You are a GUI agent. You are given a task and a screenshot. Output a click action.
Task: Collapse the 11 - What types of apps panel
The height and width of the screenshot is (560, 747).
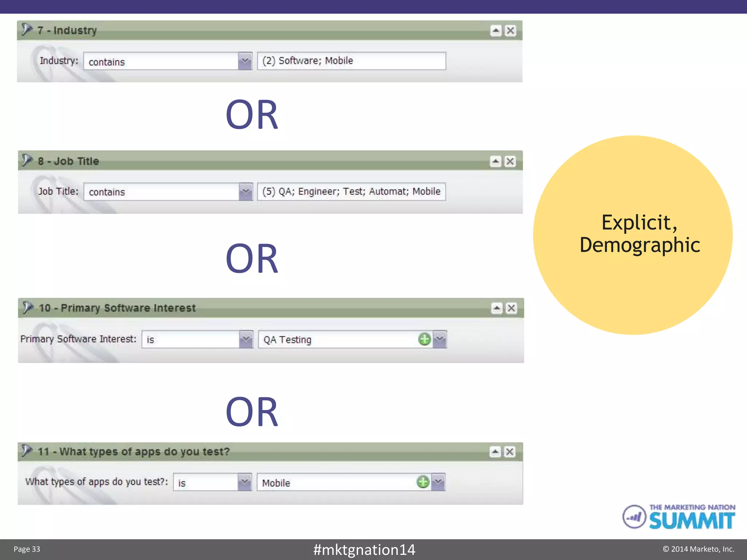[495, 452]
